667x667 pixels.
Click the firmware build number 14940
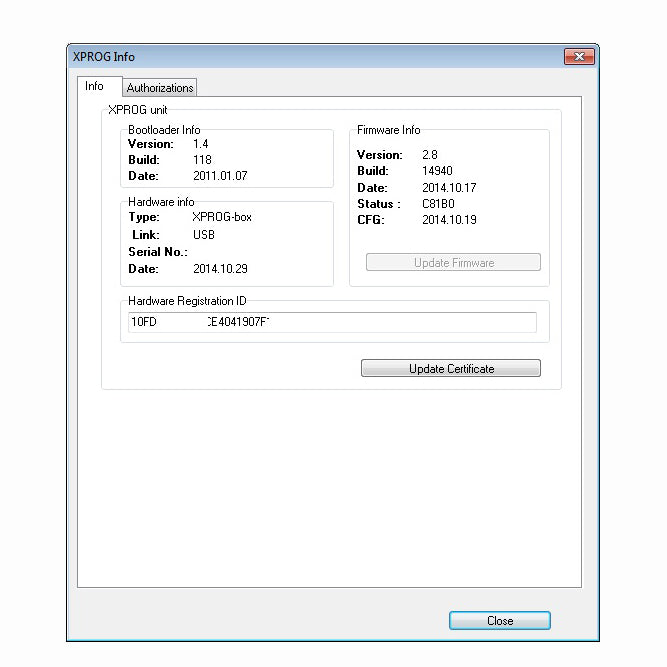(x=437, y=171)
